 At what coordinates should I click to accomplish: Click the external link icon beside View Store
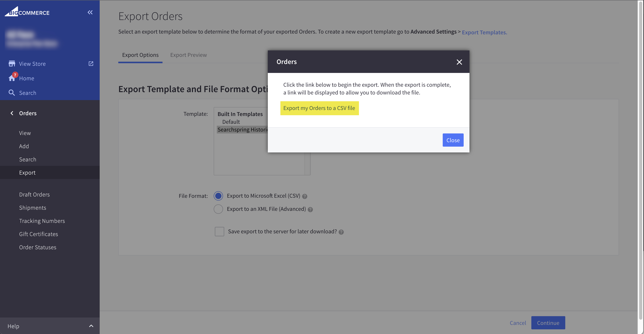[x=91, y=63]
